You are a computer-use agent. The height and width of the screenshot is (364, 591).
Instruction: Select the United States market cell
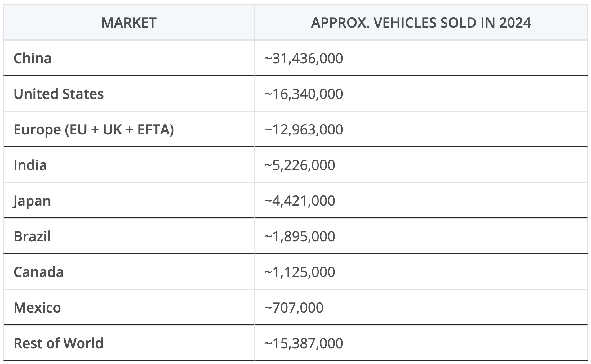[x=59, y=94]
